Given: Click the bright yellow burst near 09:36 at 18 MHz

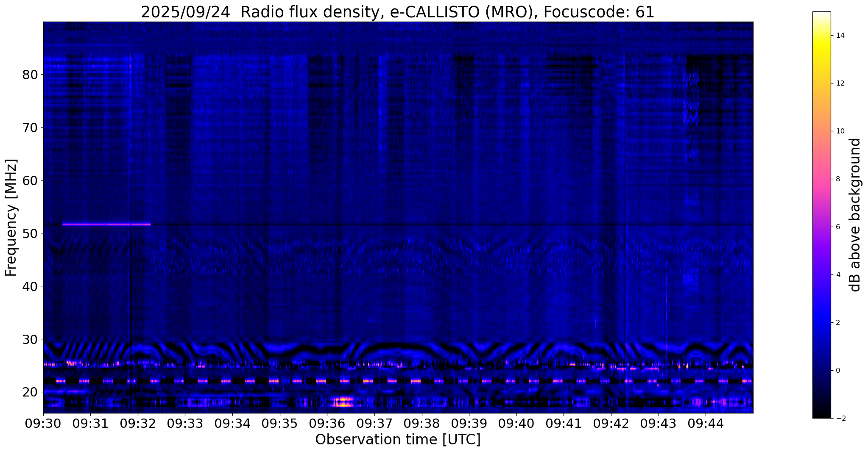Looking at the screenshot, I should (343, 402).
